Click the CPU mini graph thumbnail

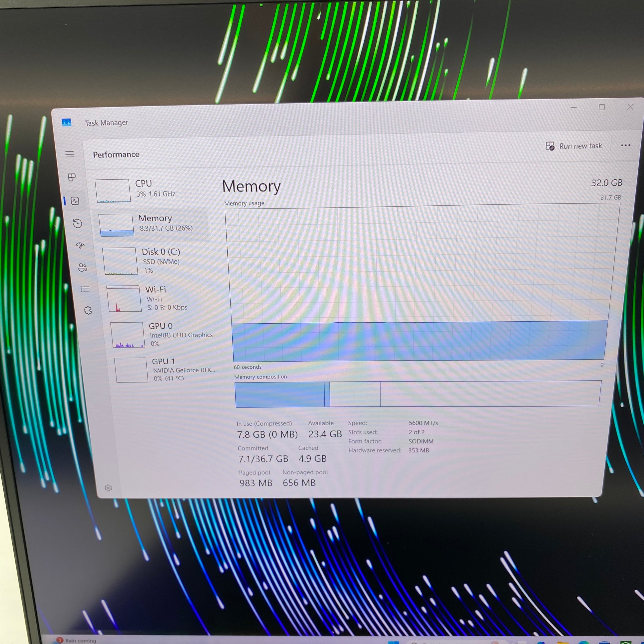pos(113,191)
